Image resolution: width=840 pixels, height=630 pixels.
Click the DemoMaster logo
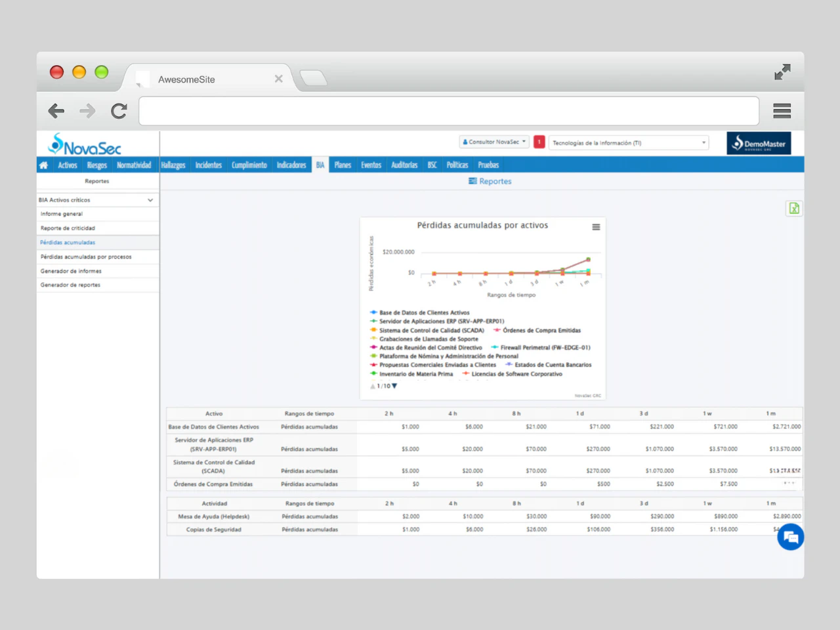tap(759, 143)
